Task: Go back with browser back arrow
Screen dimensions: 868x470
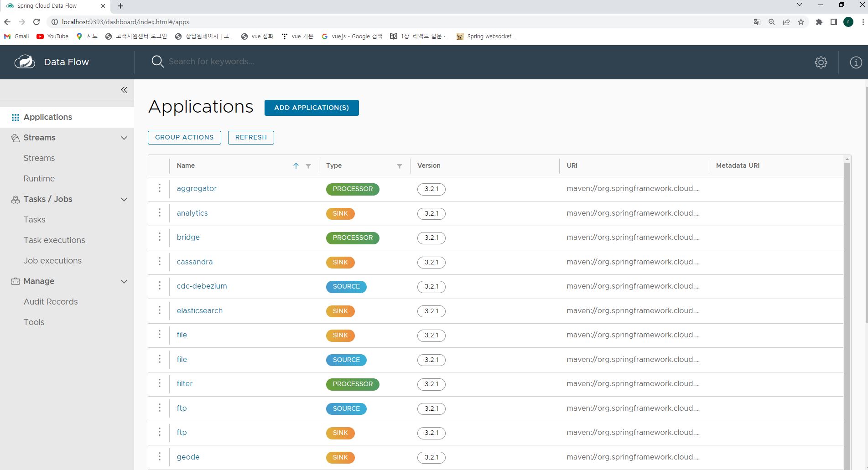Action: pyautogui.click(x=7, y=22)
